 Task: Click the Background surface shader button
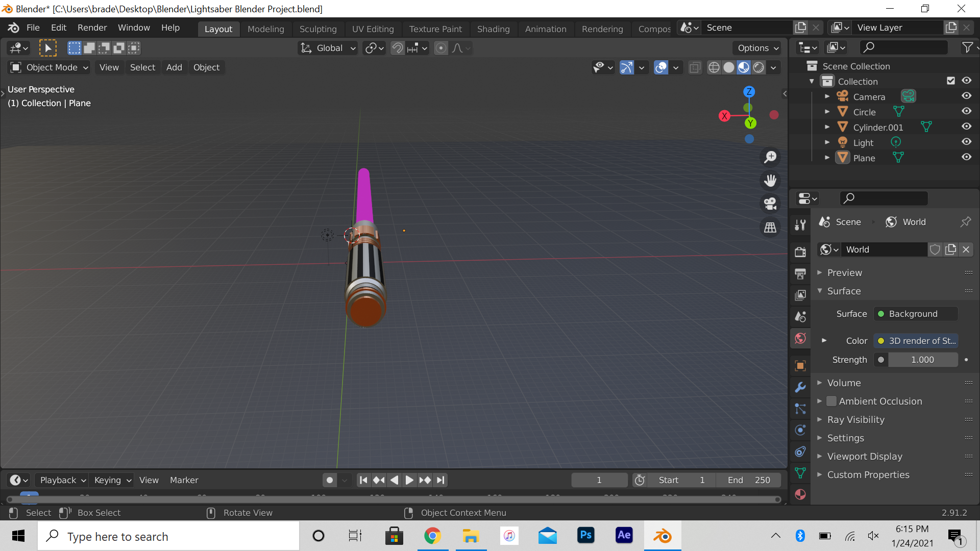[916, 314]
